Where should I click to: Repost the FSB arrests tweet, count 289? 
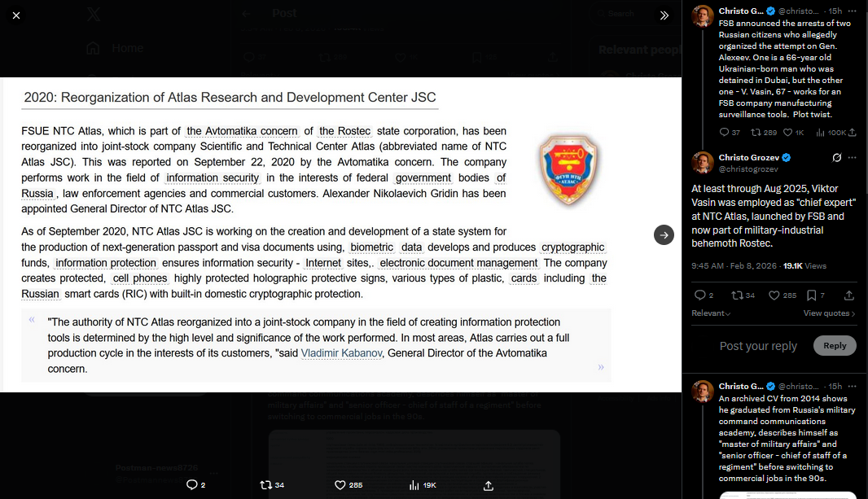764,132
